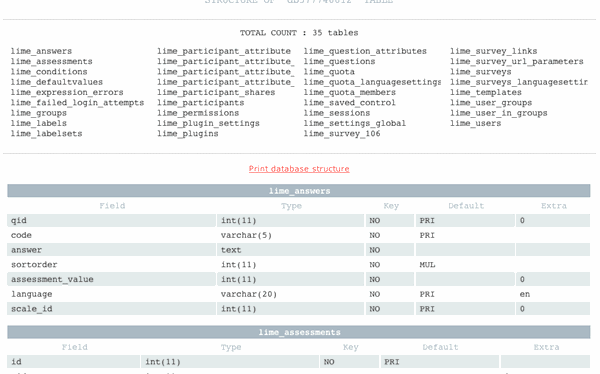Select lime_labelsets table name
This screenshot has height=374, width=600.
[x=46, y=134]
